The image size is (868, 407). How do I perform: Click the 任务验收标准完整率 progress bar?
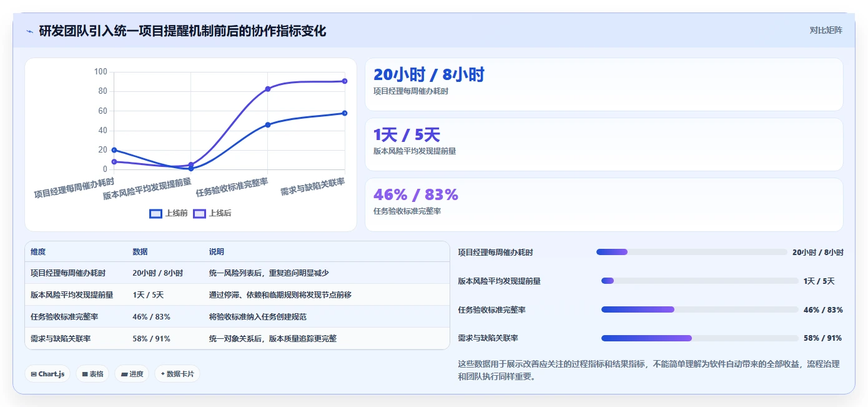700,309
